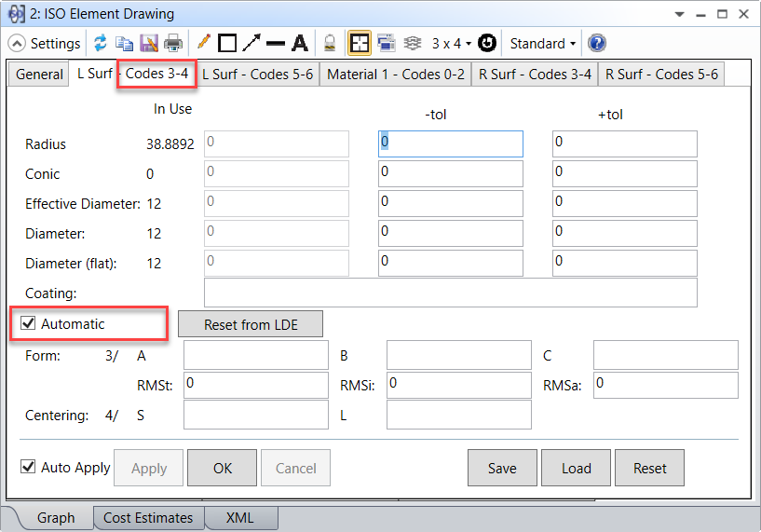761x532 pixels.
Task: Open the help icon
Action: tap(597, 44)
